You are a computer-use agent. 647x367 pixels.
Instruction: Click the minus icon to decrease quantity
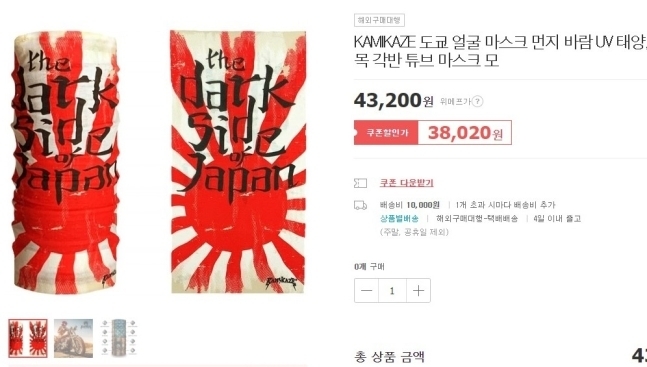coord(366,291)
